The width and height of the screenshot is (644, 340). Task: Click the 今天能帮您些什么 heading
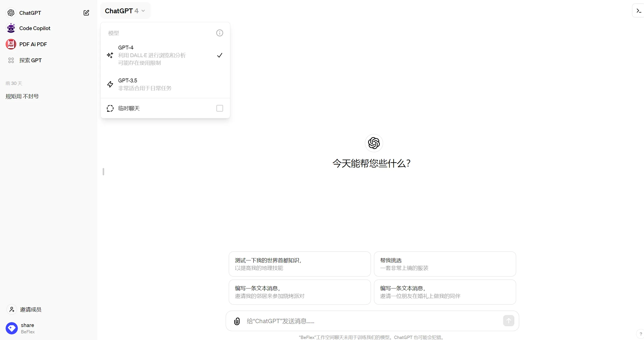(372, 163)
